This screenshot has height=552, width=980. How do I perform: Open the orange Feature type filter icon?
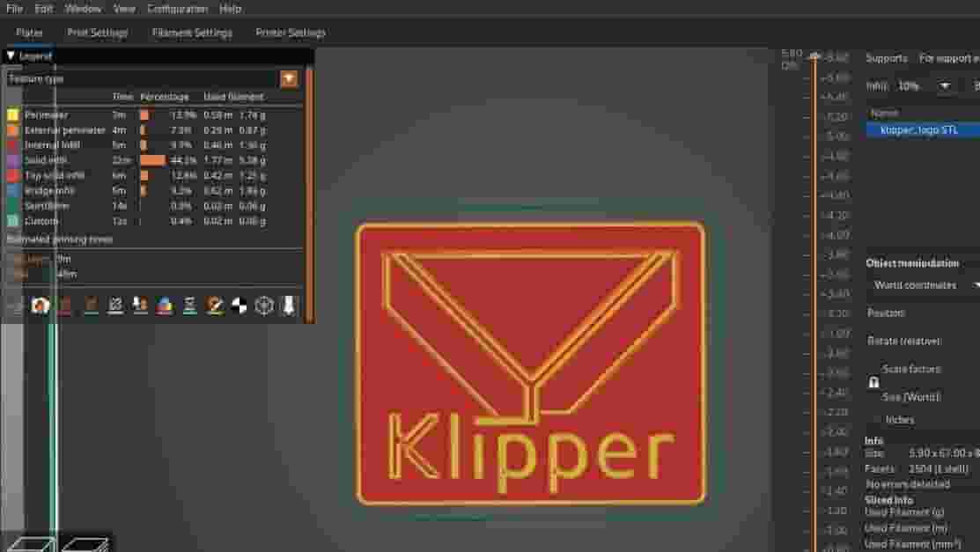(290, 78)
